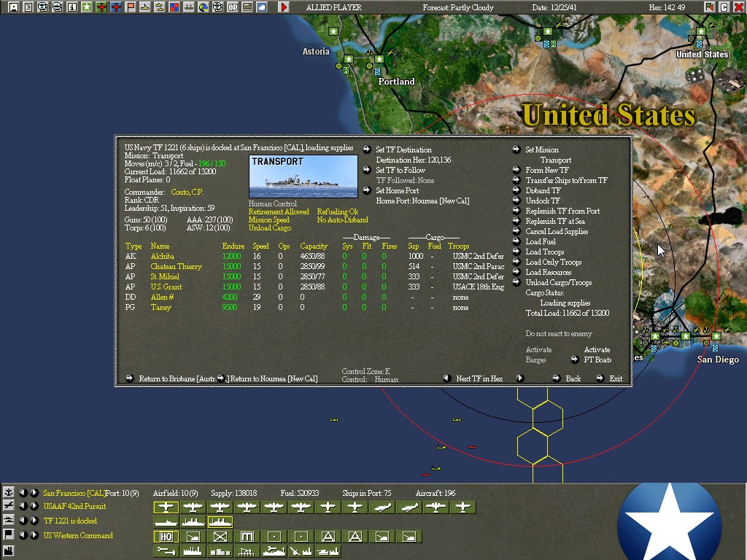Click the tank factory icon in bottom row
Viewport: 747px width, 560px height.
coord(328,551)
